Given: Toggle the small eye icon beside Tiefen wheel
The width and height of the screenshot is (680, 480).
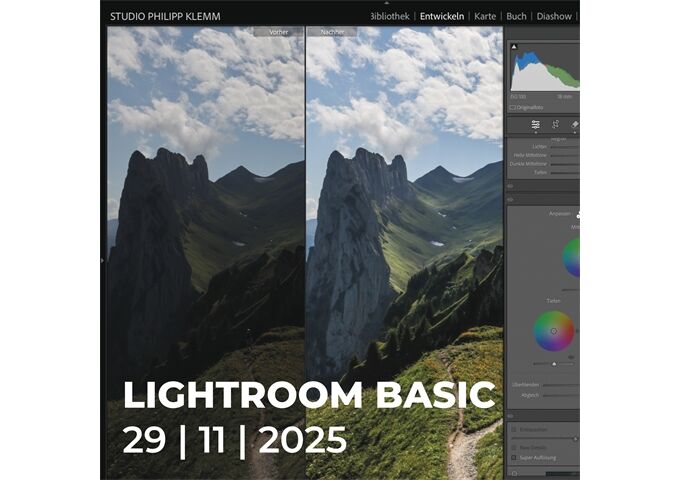Looking at the screenshot, I should (571, 357).
